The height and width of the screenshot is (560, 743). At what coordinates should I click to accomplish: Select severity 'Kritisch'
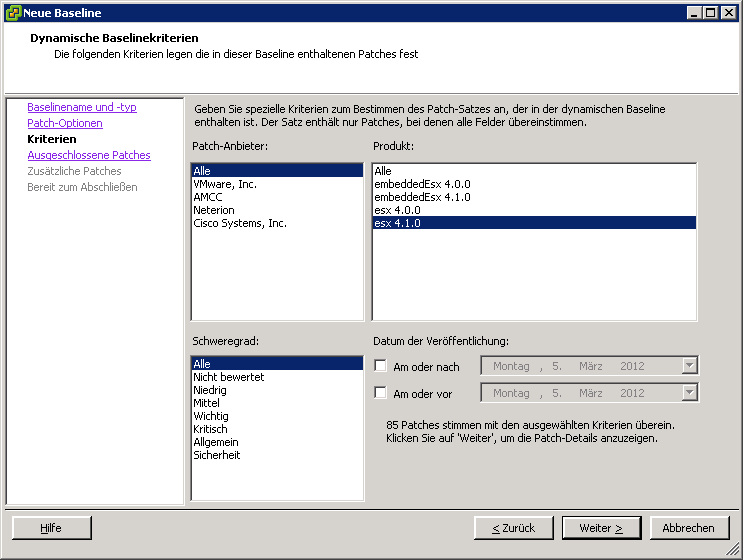211,429
